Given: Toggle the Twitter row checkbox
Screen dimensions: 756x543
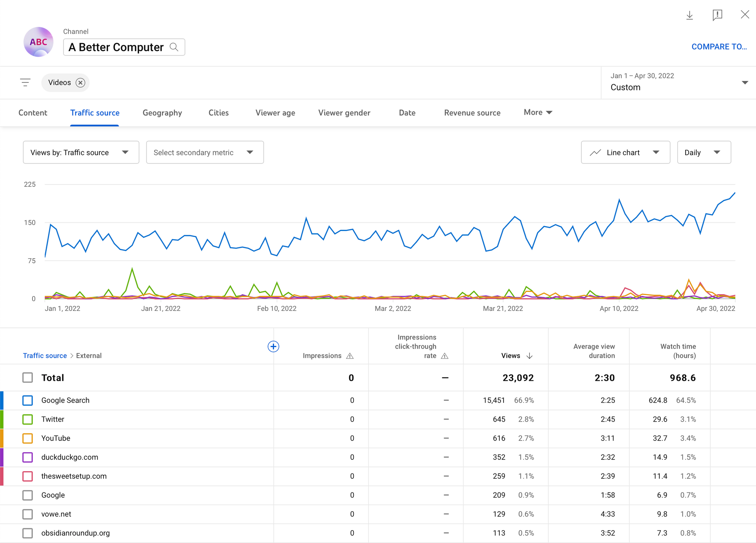Looking at the screenshot, I should tap(28, 419).
